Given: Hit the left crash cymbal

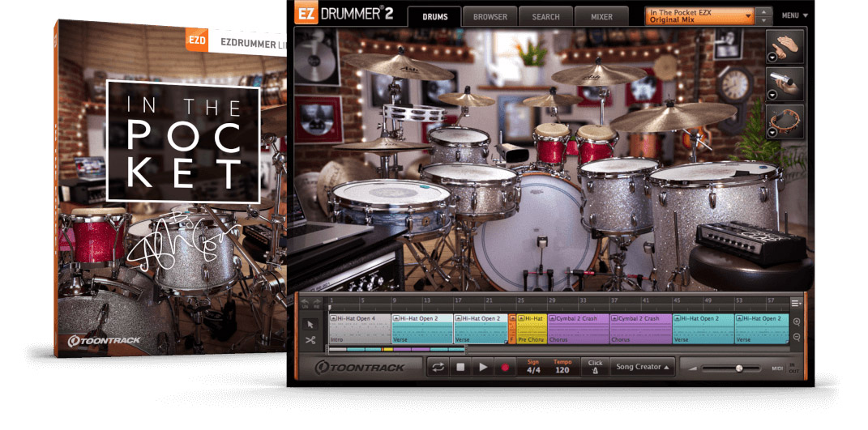Looking at the screenshot, I should (x=397, y=66).
